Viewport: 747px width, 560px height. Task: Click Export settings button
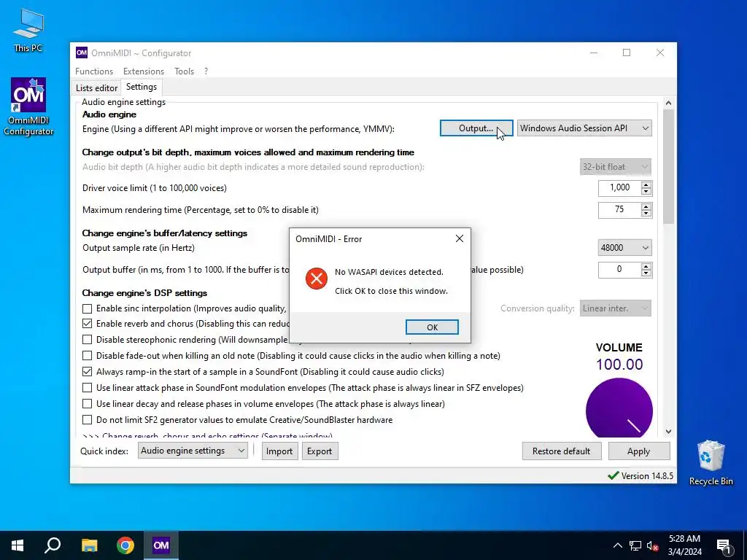click(x=320, y=451)
